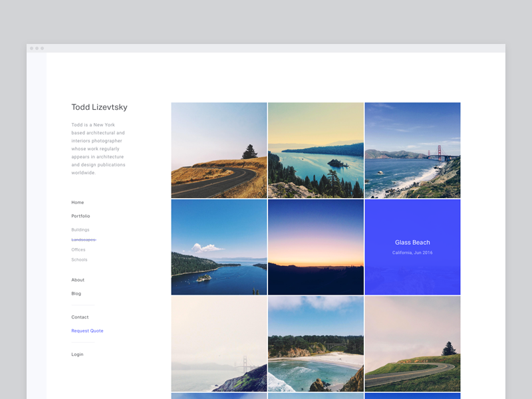Select the Offices portfolio category
This screenshot has height=399, width=532.
[x=78, y=249]
